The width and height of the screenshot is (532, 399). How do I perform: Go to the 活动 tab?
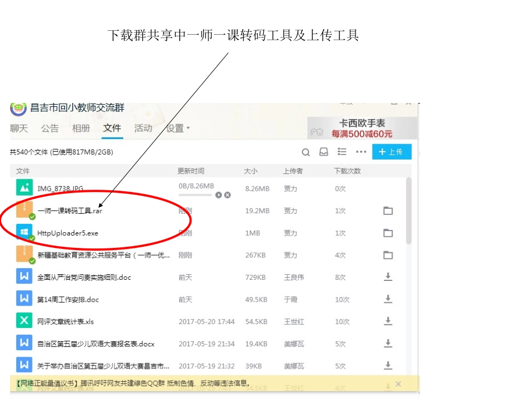(143, 128)
